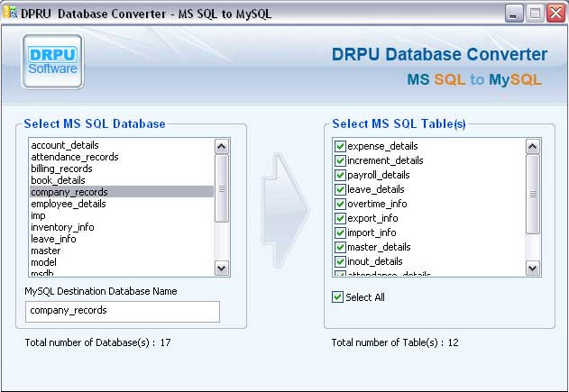Select account_details database

pyautogui.click(x=122, y=145)
